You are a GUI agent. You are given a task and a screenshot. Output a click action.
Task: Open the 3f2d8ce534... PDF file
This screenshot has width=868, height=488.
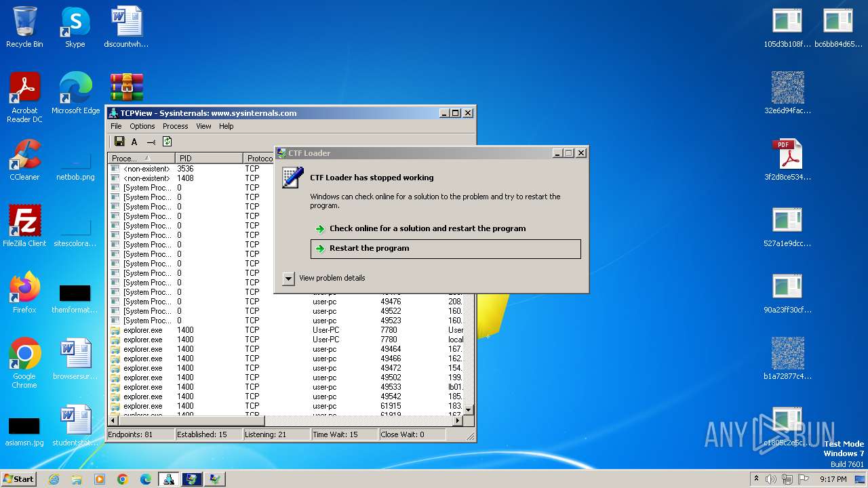point(787,160)
